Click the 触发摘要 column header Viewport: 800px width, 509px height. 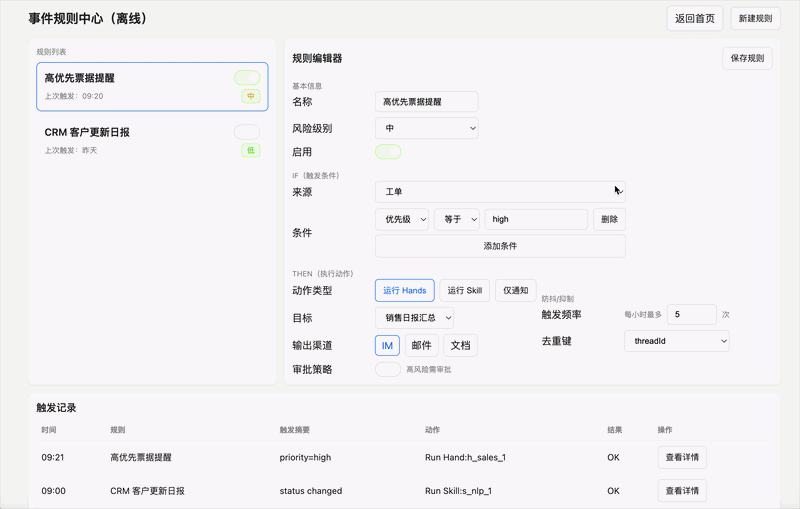[294, 430]
